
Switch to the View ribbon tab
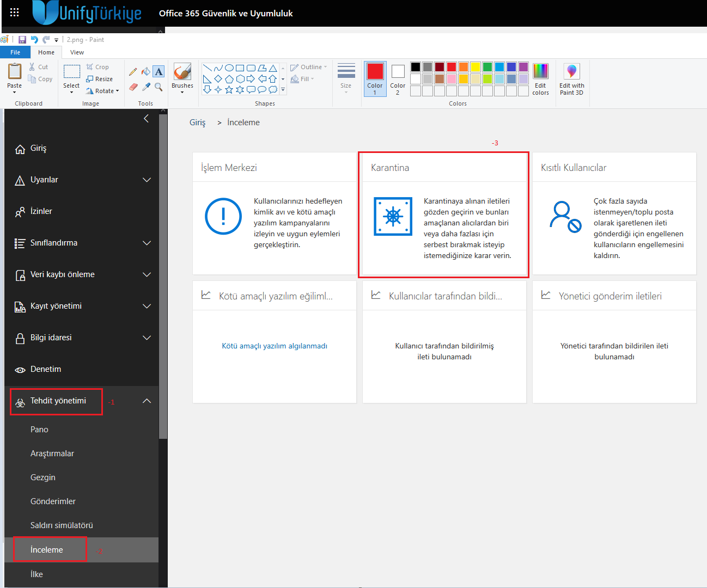pos(77,52)
